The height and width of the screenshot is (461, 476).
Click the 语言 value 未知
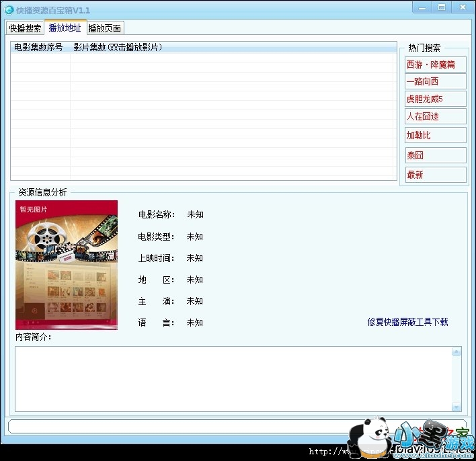click(x=194, y=323)
